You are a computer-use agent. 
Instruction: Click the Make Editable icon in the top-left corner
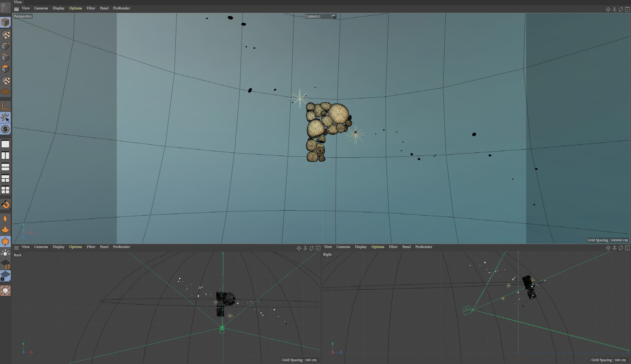(5, 8)
